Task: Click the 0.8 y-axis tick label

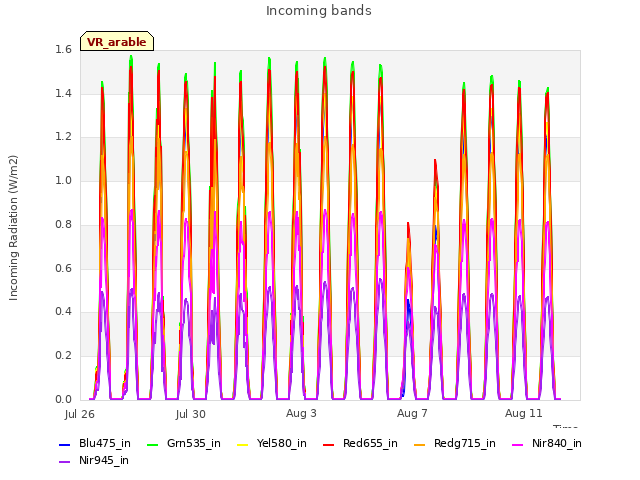Action: [63, 224]
